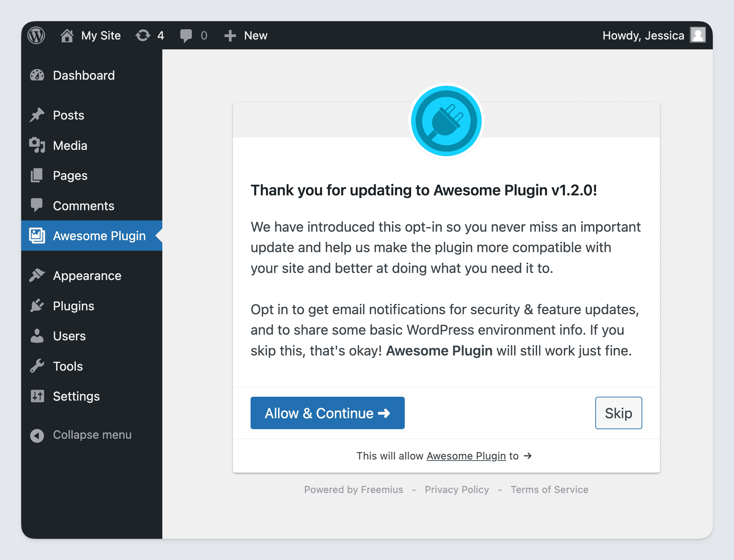Select Appearance in the sidebar
The width and height of the screenshot is (734, 560).
click(87, 276)
